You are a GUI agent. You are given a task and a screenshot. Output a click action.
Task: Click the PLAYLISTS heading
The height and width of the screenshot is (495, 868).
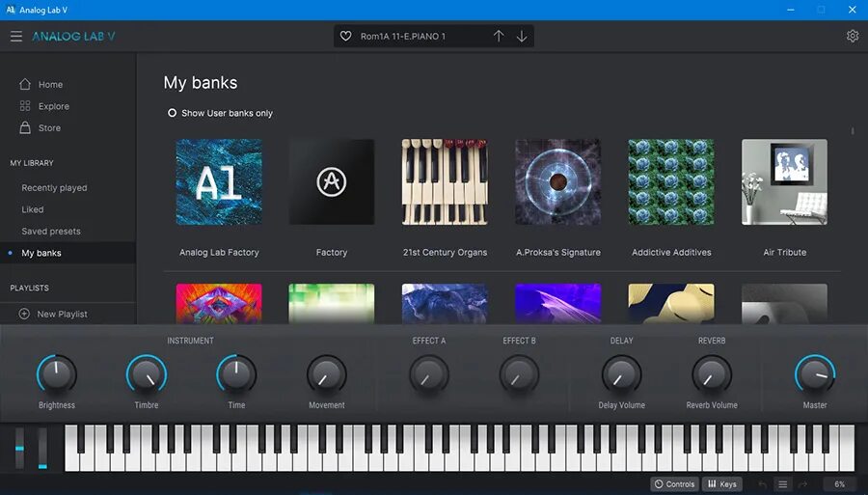point(29,288)
